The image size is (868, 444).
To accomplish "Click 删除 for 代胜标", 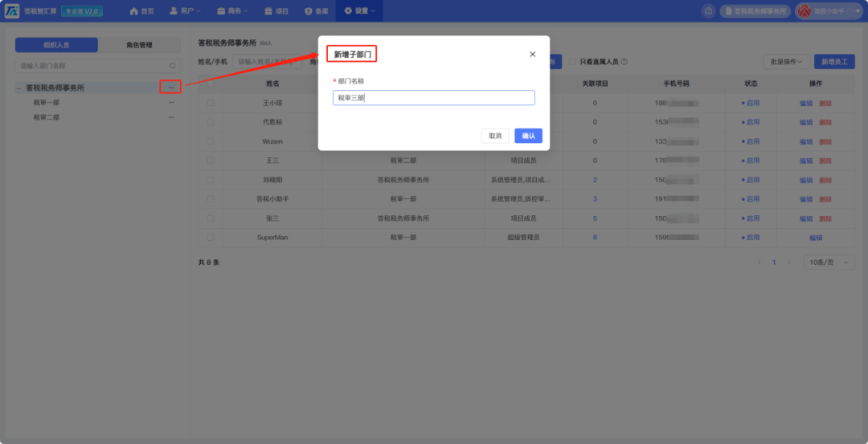I will [825, 122].
